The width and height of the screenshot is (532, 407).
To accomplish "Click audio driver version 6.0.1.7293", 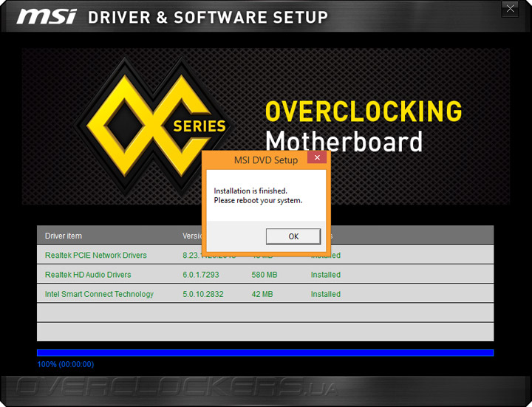I will (x=201, y=275).
